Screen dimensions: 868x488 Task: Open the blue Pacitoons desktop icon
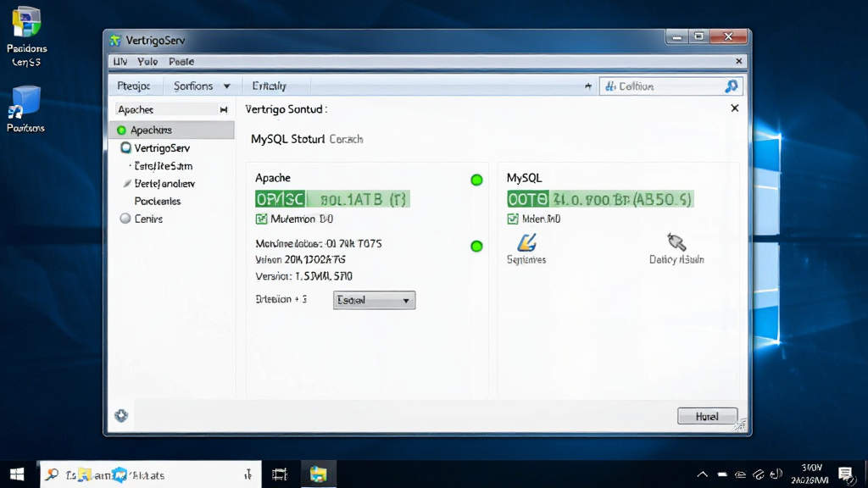tap(25, 103)
